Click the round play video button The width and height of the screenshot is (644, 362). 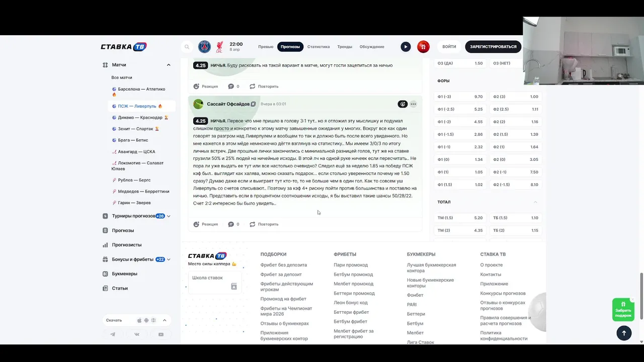(x=406, y=47)
